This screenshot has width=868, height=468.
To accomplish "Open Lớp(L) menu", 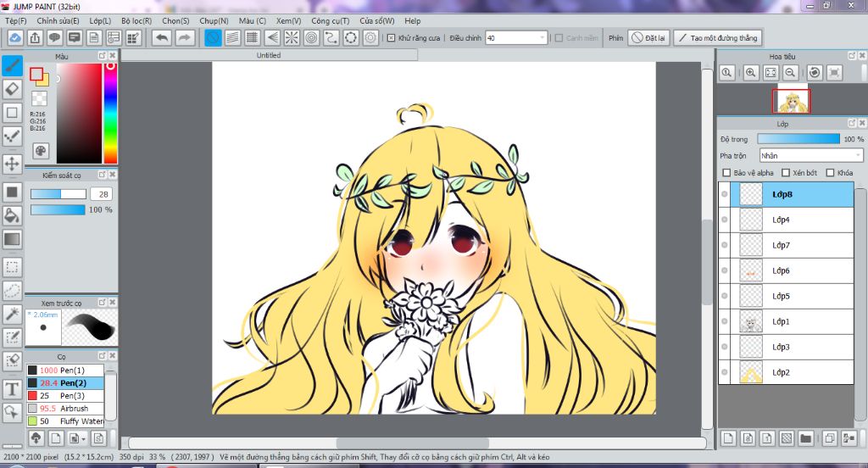I will coord(100,20).
